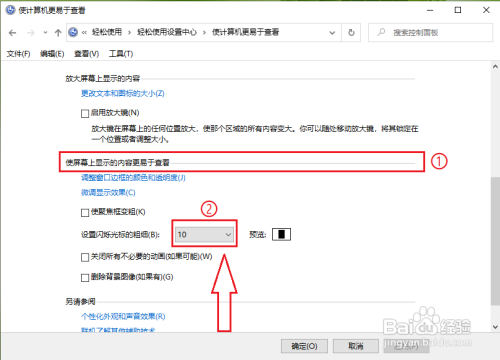Open the 查看(V) menu
The height and width of the screenshot is (360, 500).
coord(86,54)
